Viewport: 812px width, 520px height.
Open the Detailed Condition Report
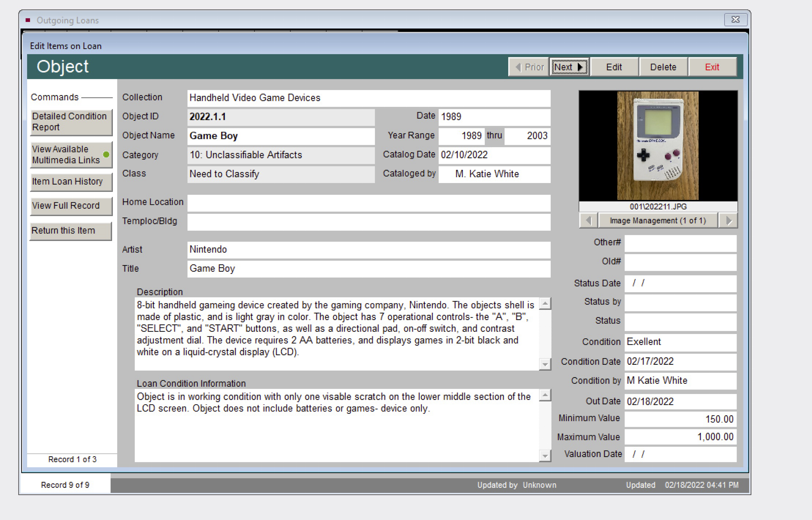click(71, 121)
